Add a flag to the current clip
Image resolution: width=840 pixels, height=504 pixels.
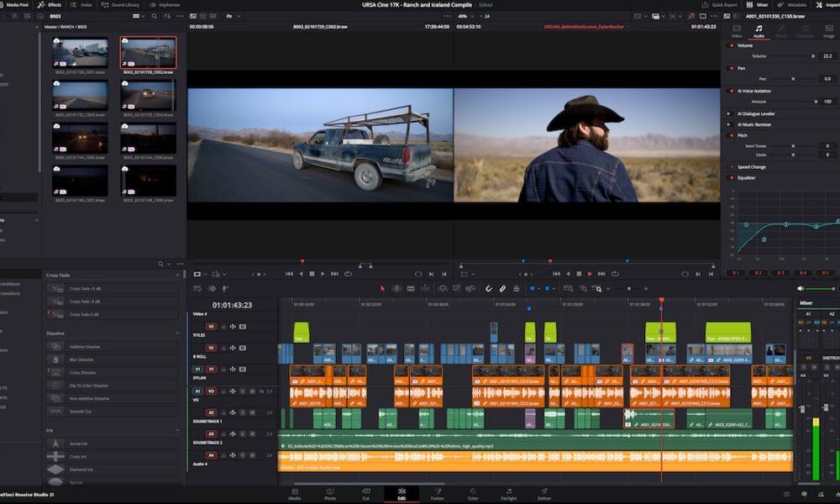click(x=533, y=288)
